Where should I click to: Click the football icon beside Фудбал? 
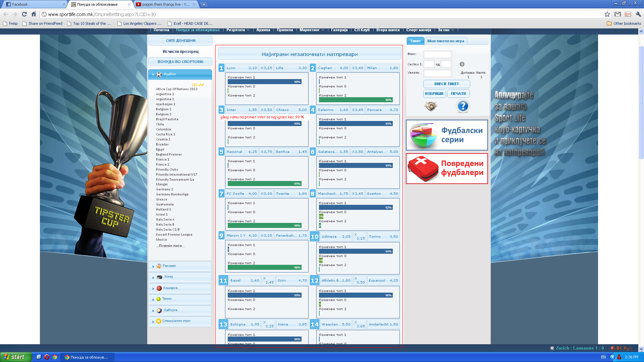point(159,74)
